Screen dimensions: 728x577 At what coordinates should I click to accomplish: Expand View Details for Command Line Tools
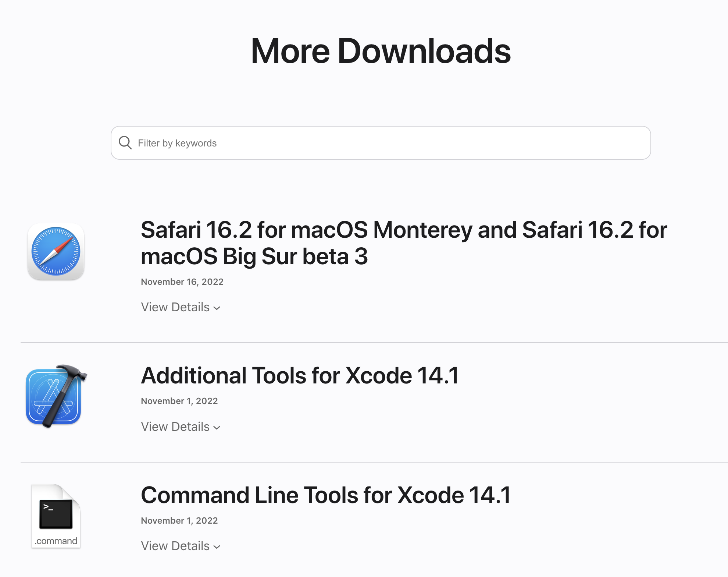point(181,546)
